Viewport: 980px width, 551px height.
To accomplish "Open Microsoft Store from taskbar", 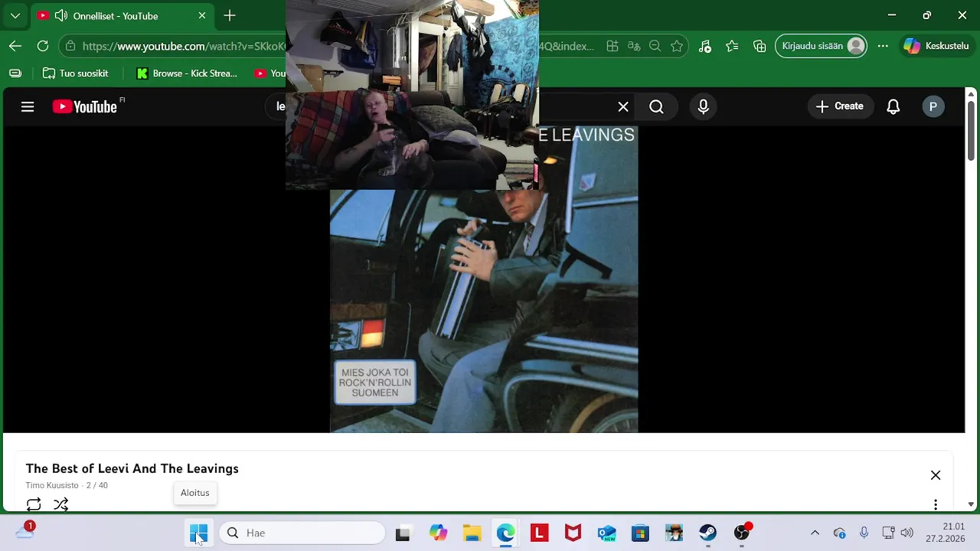I will 640,533.
